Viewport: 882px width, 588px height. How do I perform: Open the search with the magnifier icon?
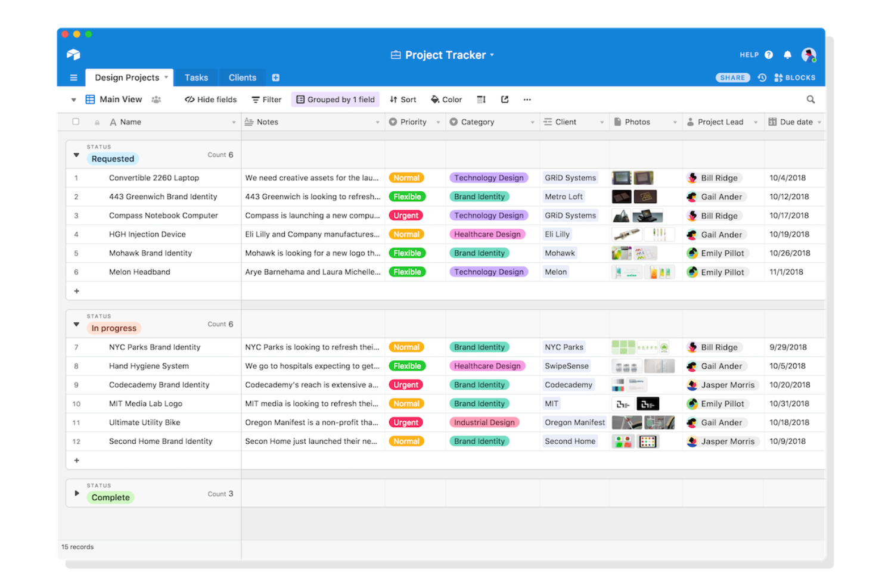pos(810,99)
